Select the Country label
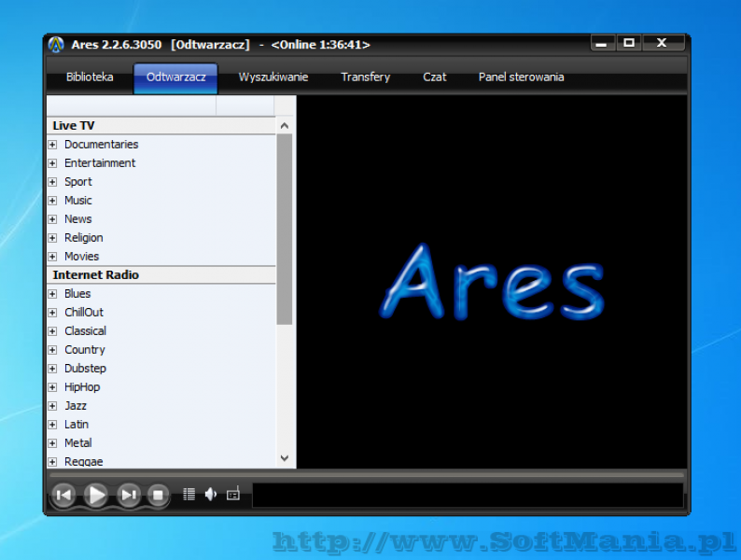 coord(85,350)
